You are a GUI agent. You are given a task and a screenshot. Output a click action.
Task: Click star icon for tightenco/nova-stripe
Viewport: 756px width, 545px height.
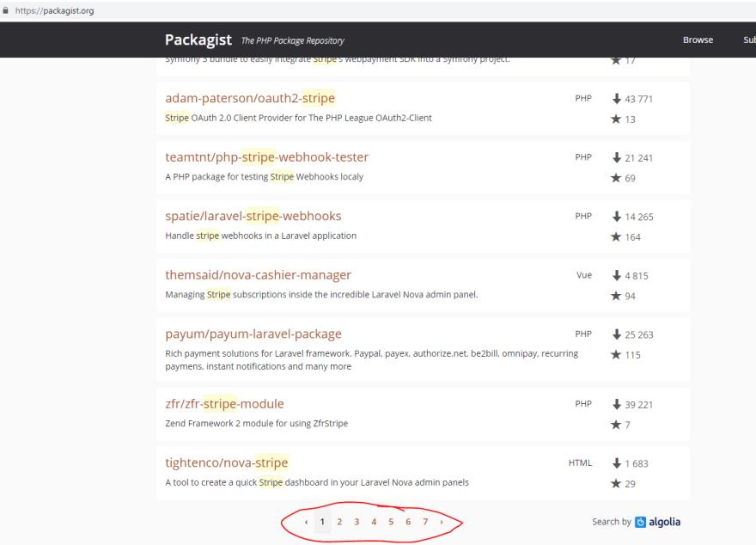click(616, 483)
